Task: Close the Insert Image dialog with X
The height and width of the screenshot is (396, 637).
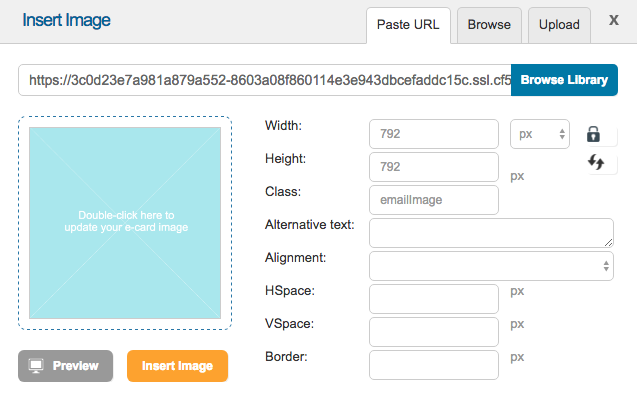Action: tap(614, 20)
